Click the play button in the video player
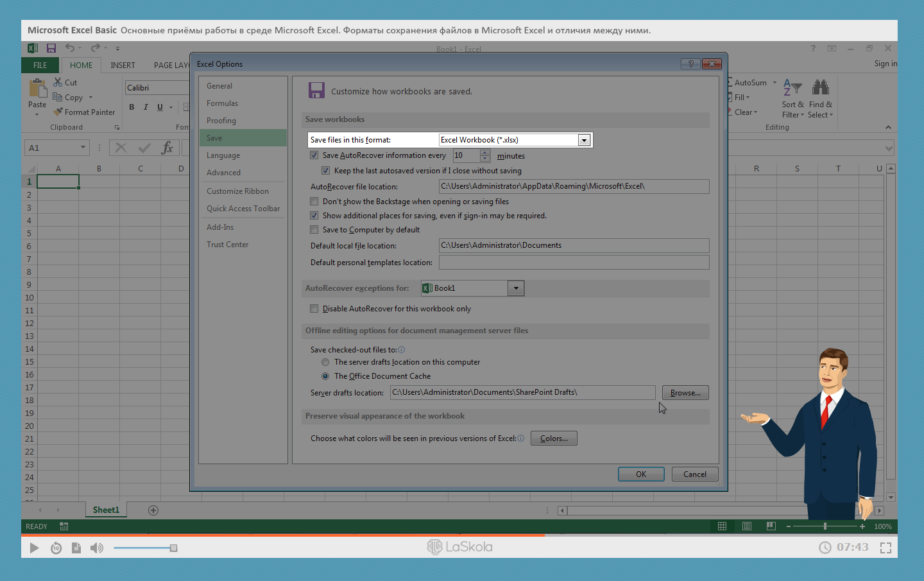The image size is (924, 581). [35, 548]
